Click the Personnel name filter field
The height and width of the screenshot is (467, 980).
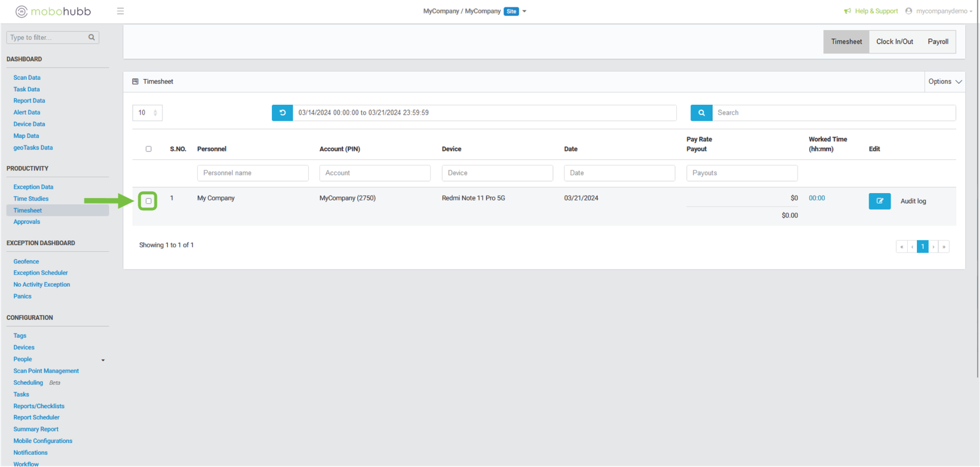pyautogui.click(x=252, y=173)
